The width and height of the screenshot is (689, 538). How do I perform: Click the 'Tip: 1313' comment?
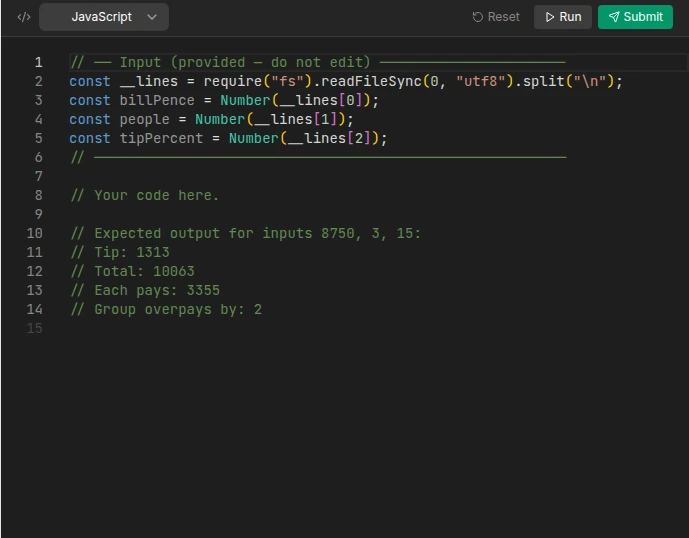(x=120, y=252)
